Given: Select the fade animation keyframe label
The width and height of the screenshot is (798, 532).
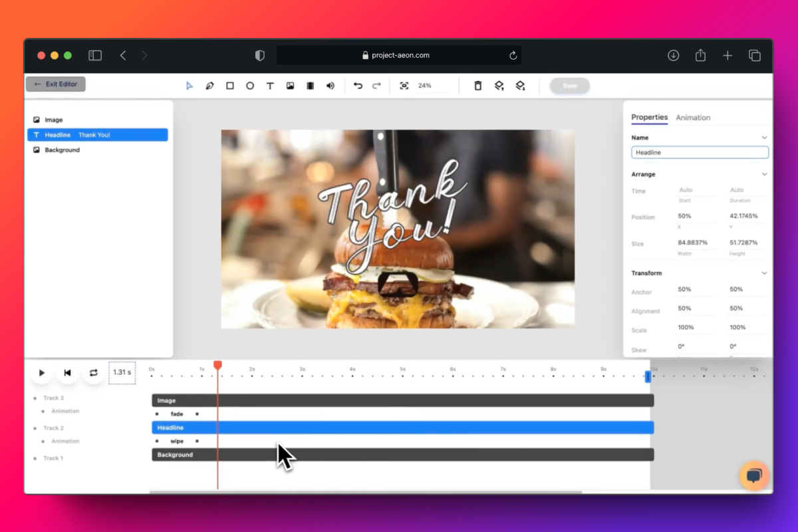Looking at the screenshot, I should (x=177, y=414).
